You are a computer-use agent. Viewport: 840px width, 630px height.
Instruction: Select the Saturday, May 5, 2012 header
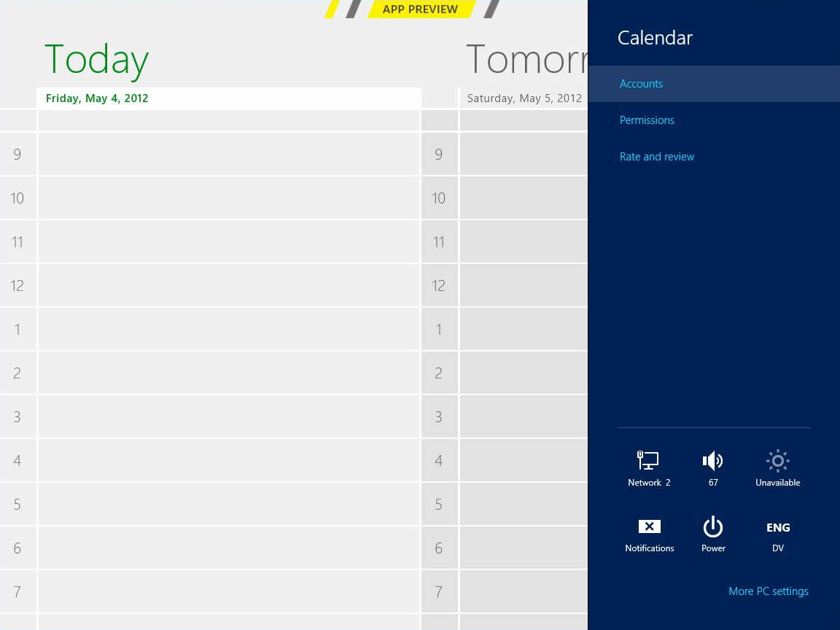click(524, 98)
